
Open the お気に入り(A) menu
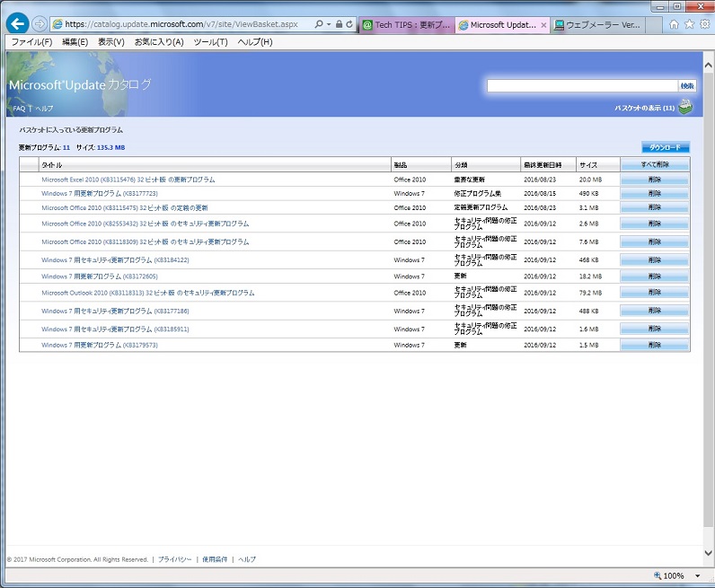click(x=159, y=42)
